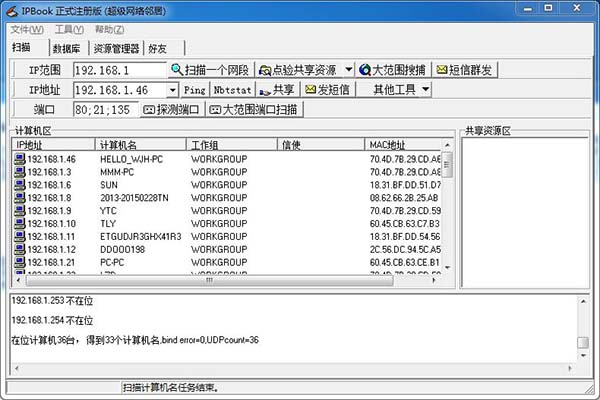
Task: Click the computer list vertical scrollbar thumb
Action: [x=447, y=165]
